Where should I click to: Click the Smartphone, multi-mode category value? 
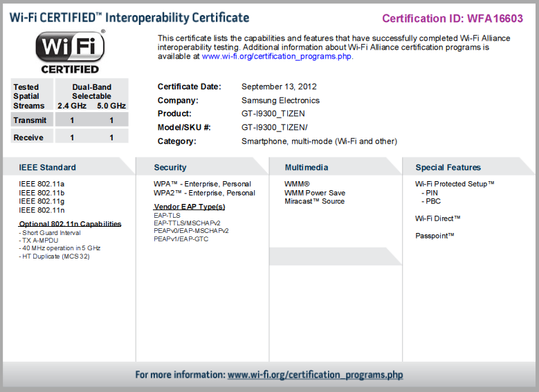[319, 141]
